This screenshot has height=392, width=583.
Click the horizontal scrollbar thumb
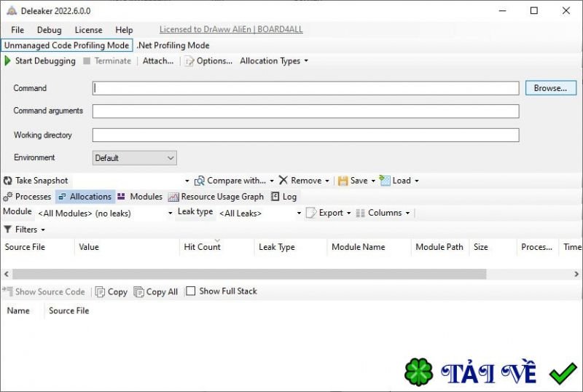point(249,274)
